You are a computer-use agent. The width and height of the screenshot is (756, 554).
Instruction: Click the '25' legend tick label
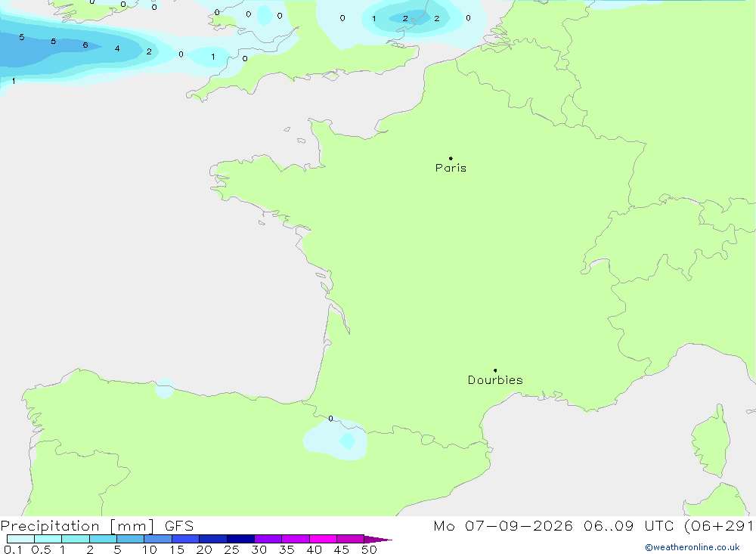(231, 549)
